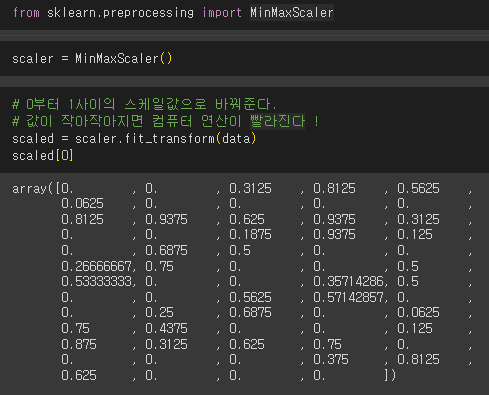Click the value 0.57142857 in output

pyautogui.click(x=348, y=297)
